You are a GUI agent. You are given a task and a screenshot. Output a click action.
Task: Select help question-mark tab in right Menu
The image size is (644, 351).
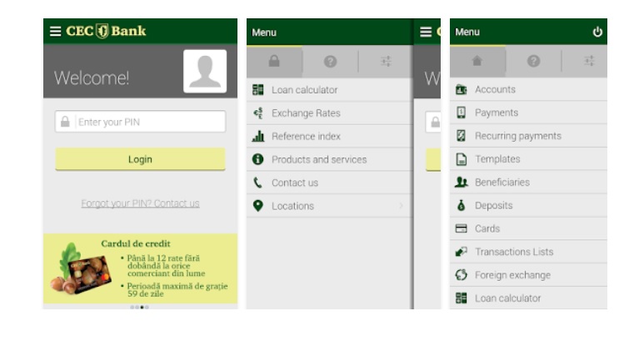click(x=533, y=61)
